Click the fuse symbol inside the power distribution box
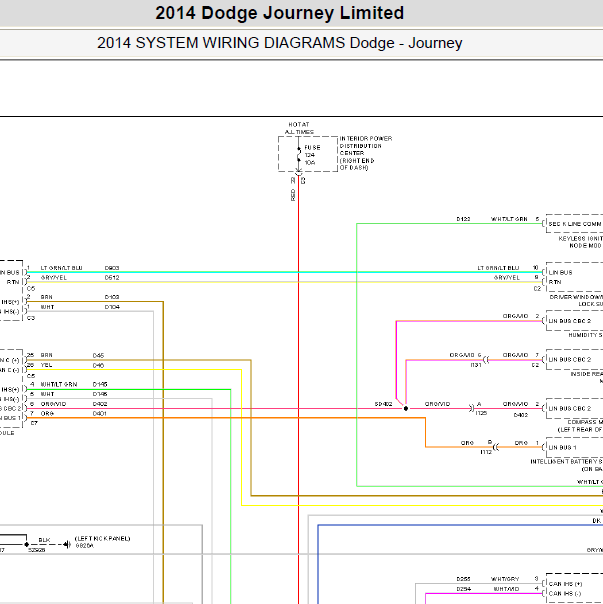The height and width of the screenshot is (604, 603). (299, 154)
